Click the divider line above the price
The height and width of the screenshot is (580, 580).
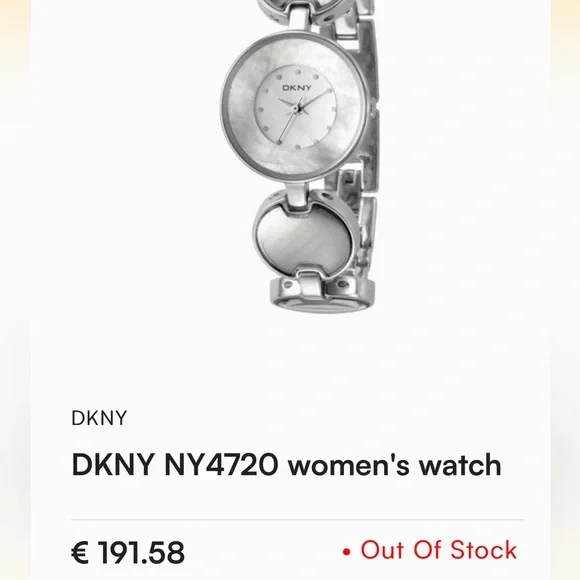tap(298, 519)
